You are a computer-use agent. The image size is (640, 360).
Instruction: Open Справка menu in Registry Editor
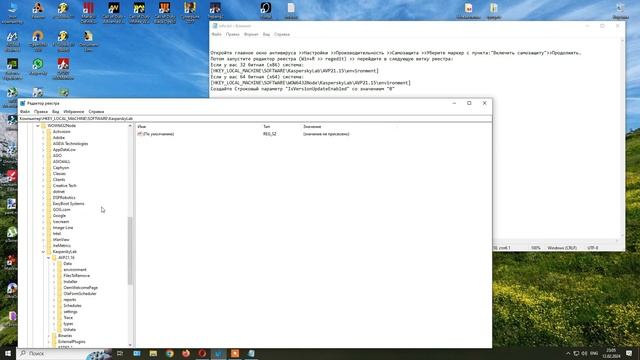tap(96, 111)
